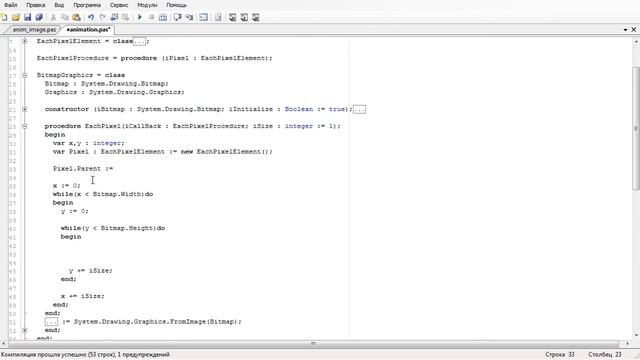
Task: Open the Вид menu
Action: pyautogui.click(x=59, y=5)
